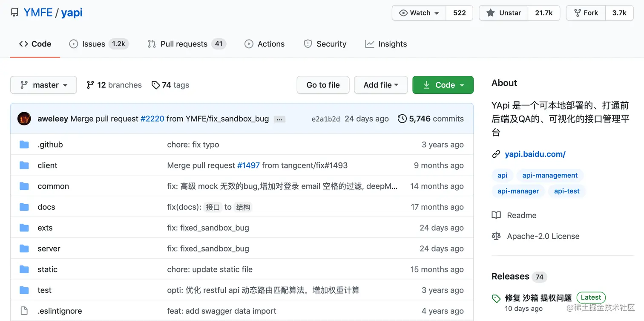This screenshot has height=321, width=644.
Task: Open the client folder
Action: [47, 165]
